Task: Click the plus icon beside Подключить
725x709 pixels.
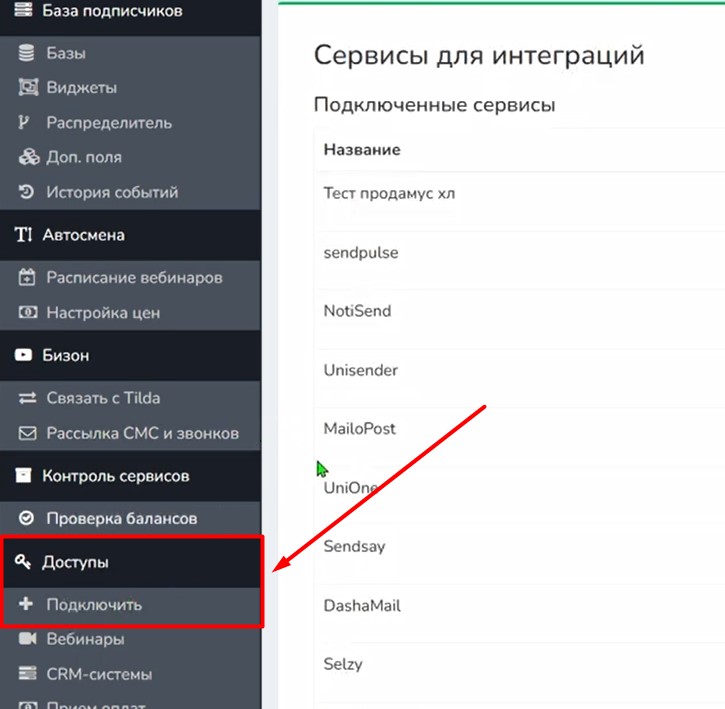Action: pyautogui.click(x=27, y=605)
